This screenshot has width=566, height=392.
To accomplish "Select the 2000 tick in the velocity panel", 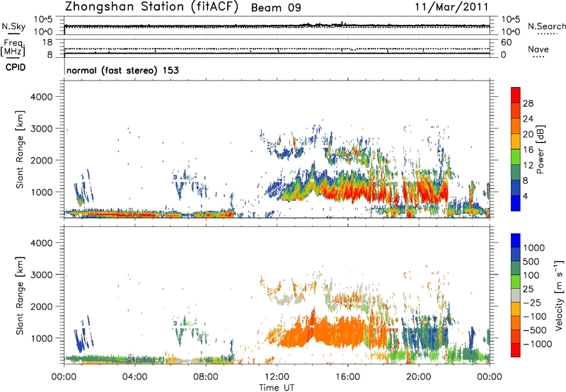I will 42,306.
